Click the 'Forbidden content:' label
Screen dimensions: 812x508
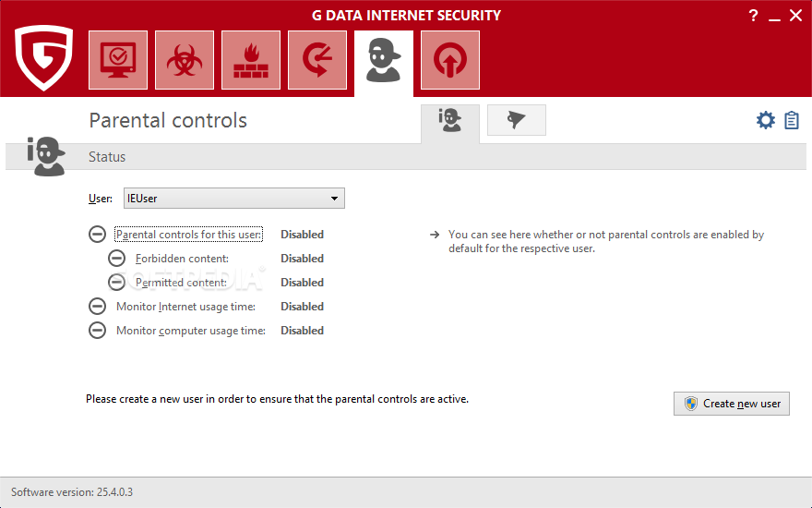(182, 258)
